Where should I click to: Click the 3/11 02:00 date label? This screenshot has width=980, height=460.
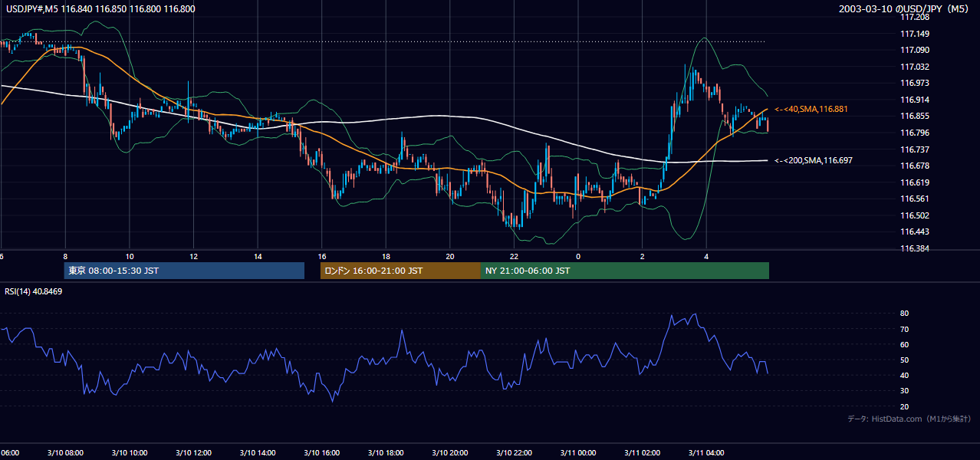642,453
